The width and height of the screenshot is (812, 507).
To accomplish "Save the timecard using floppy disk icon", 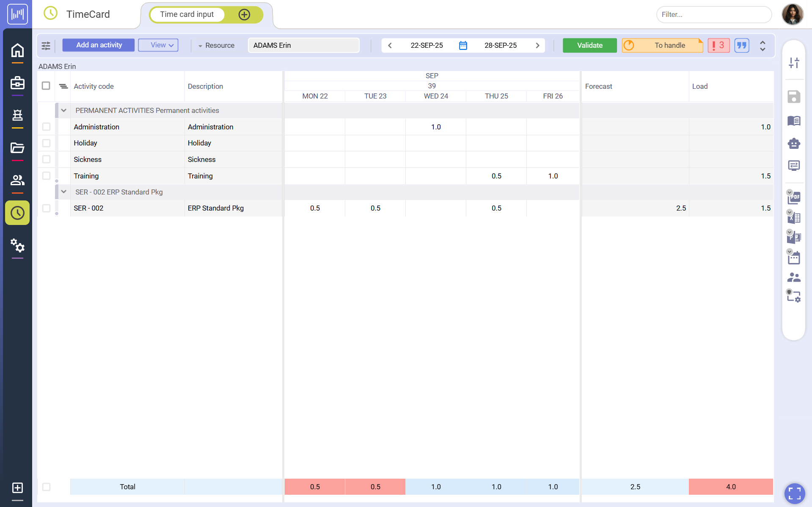I will point(794,96).
